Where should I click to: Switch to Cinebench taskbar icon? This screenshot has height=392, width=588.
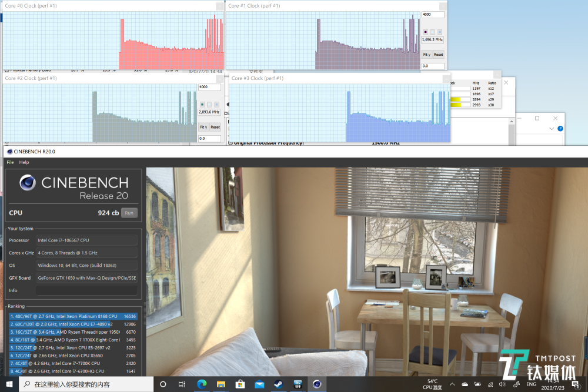click(x=317, y=384)
